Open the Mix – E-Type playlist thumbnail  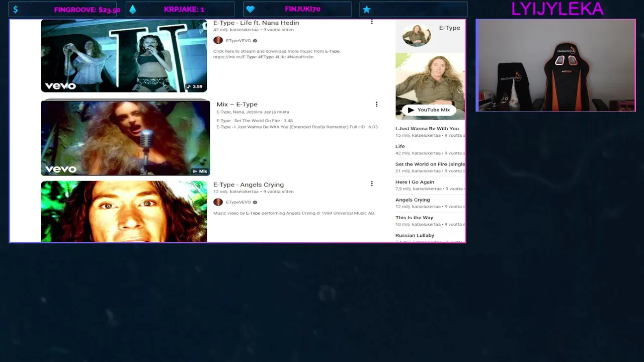125,138
